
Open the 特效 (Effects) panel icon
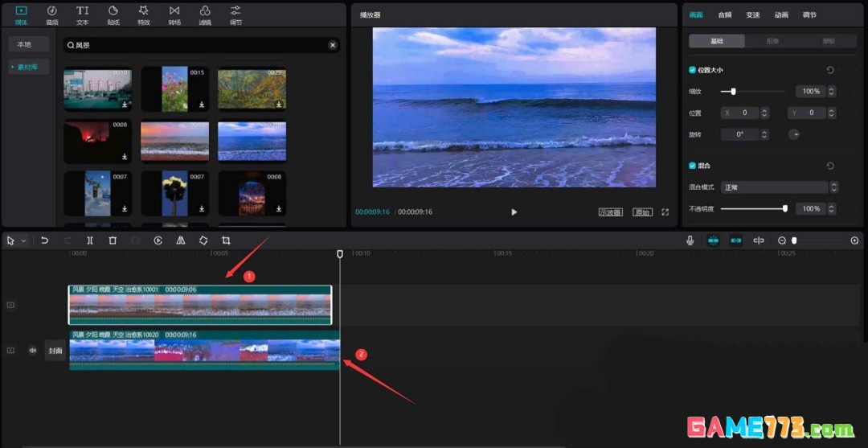click(144, 14)
